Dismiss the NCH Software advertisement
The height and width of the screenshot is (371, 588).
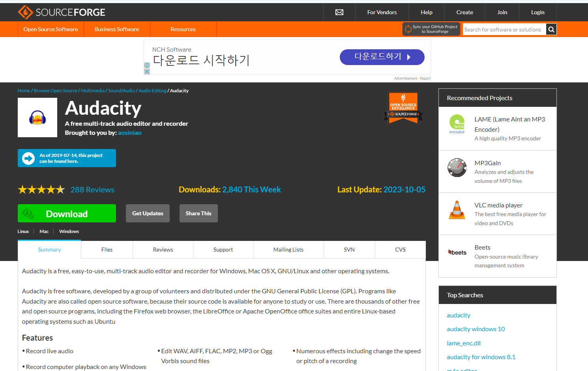click(x=146, y=72)
